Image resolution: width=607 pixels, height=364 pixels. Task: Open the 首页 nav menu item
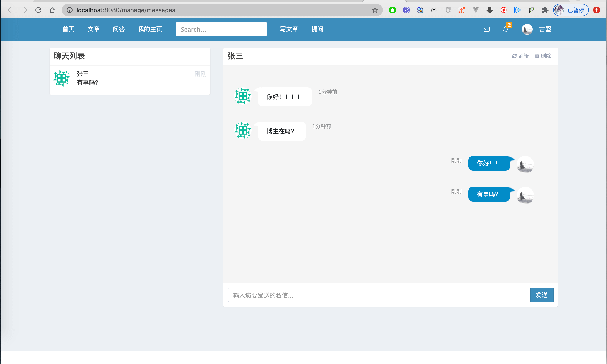[68, 29]
